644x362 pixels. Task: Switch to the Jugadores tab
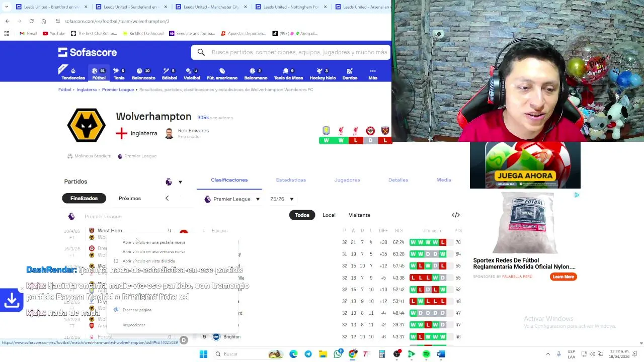(347, 180)
